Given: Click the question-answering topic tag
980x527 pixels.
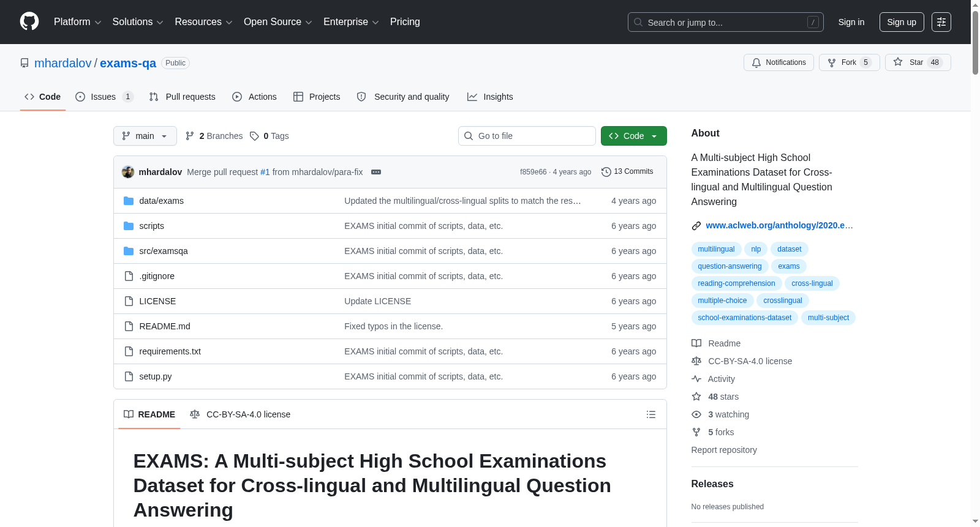Looking at the screenshot, I should pyautogui.click(x=729, y=266).
